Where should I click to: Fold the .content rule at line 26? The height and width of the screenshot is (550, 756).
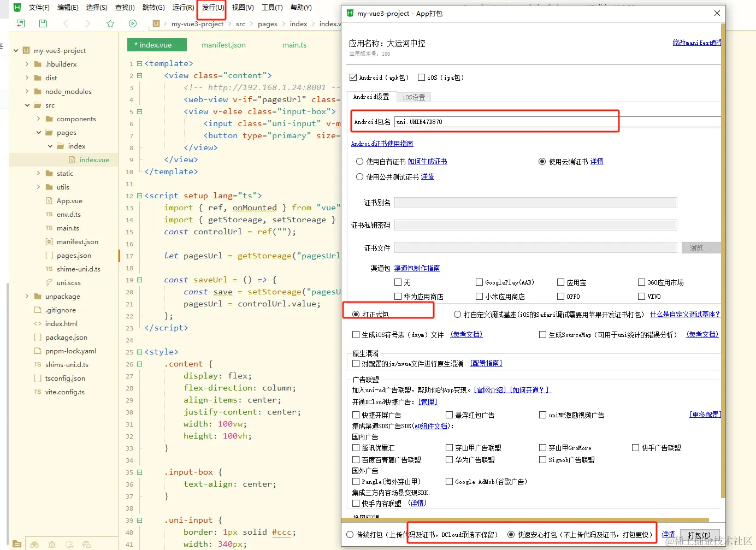point(139,364)
